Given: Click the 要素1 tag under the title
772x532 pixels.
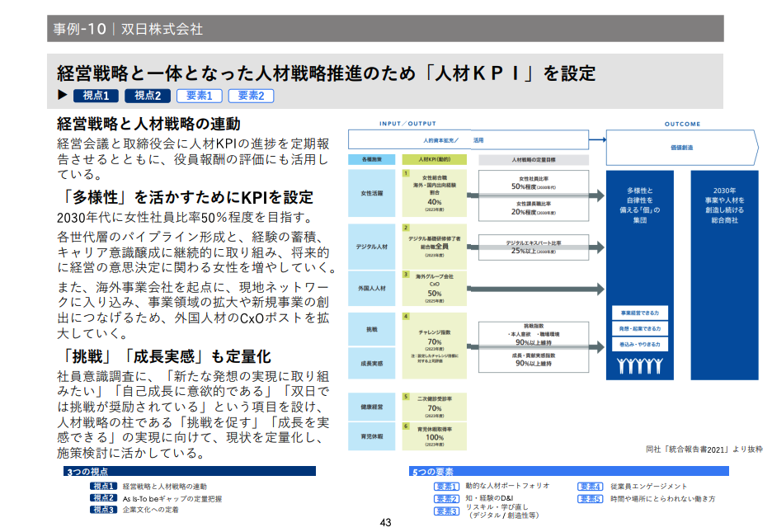Looking at the screenshot, I should click(199, 96).
